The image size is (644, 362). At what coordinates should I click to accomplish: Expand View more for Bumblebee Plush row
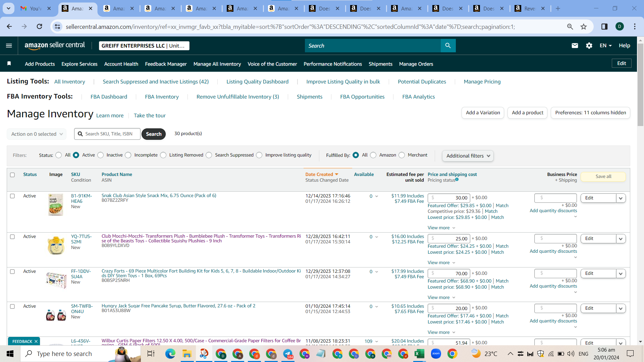[x=441, y=262]
